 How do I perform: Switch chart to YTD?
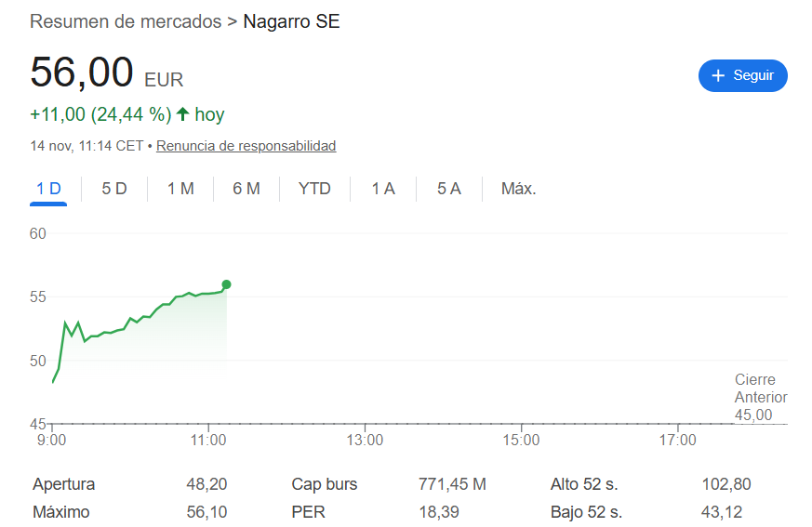[x=314, y=189]
